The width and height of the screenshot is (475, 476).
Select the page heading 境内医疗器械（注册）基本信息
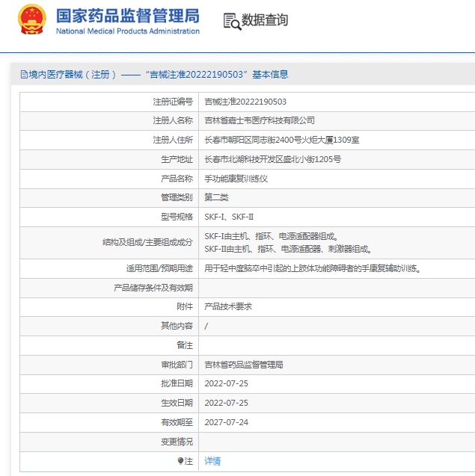click(x=154, y=75)
